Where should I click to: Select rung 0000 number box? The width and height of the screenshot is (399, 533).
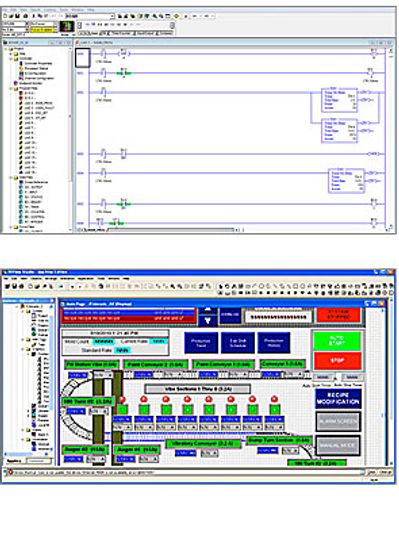tap(82, 58)
